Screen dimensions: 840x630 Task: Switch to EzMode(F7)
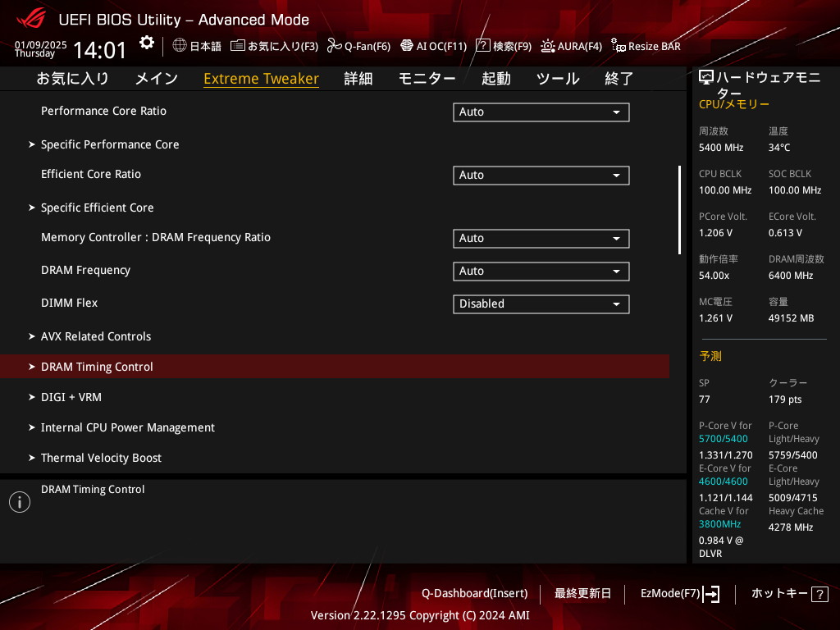(680, 593)
